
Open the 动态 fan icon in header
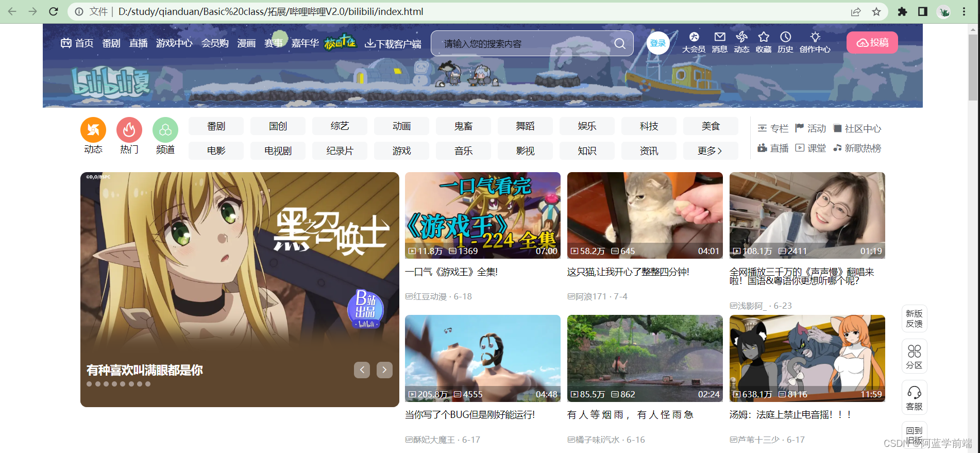click(x=741, y=42)
